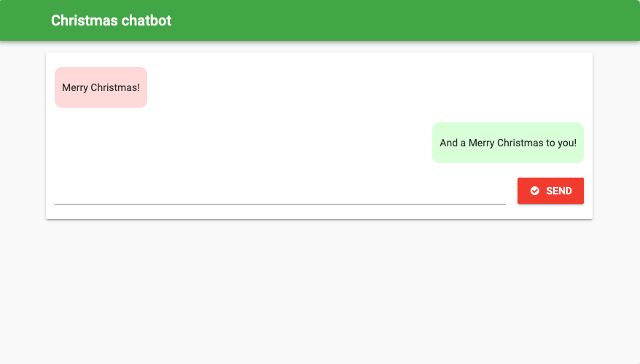Click the word "Merry" in the pink bubble
This screenshot has height=364, width=640.
click(x=74, y=87)
